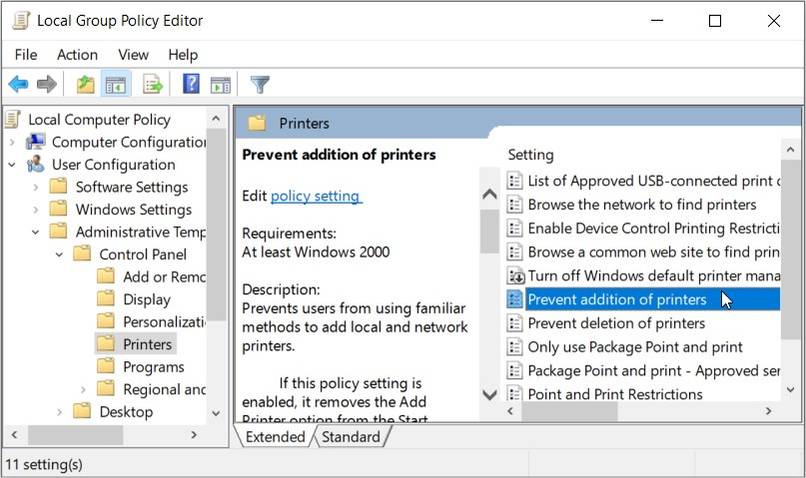Click the Show/Hide Action Pane icon
This screenshot has height=478, width=806.
coord(220,85)
